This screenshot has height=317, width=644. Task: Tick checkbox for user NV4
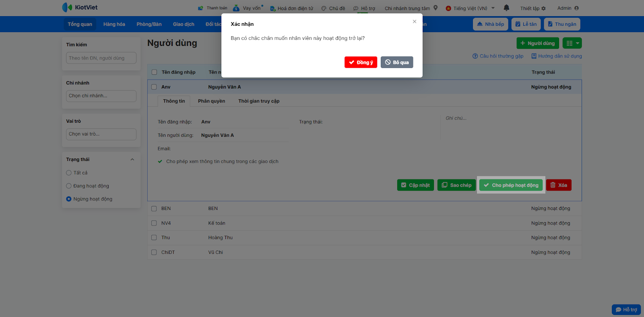click(x=154, y=223)
